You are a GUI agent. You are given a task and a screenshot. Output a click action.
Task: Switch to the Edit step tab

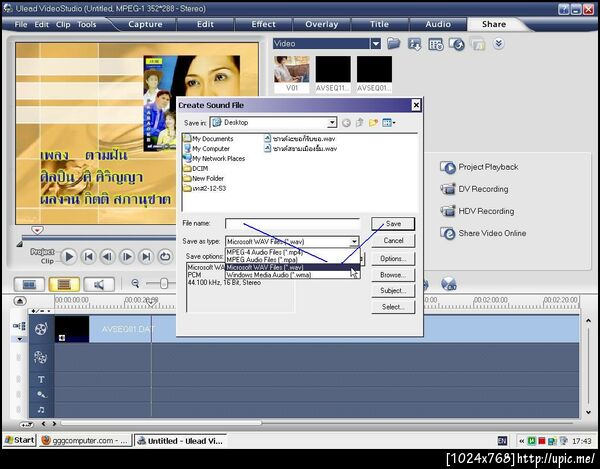click(x=205, y=24)
